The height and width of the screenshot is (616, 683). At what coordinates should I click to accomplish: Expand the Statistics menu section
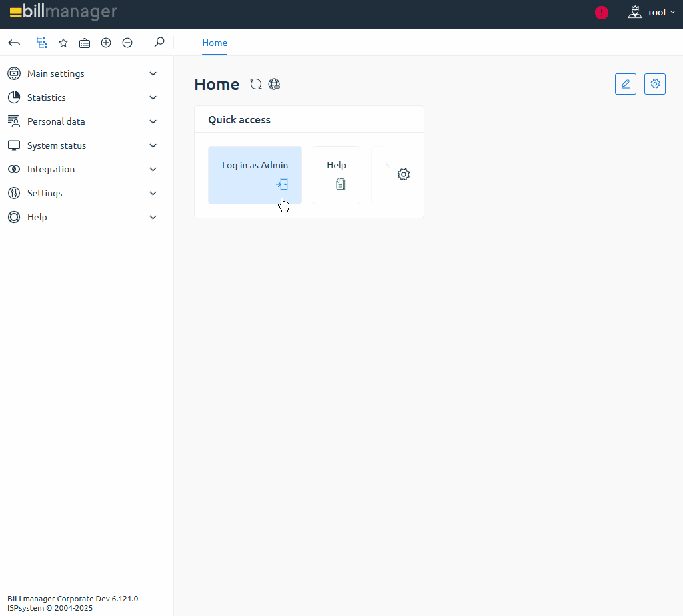pos(153,97)
